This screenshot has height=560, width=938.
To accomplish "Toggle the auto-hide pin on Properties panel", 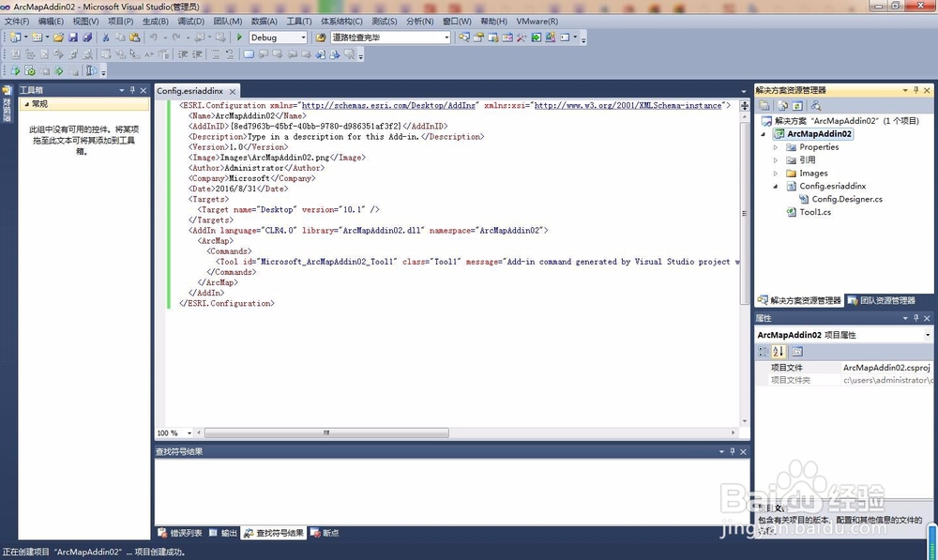I will (x=915, y=318).
